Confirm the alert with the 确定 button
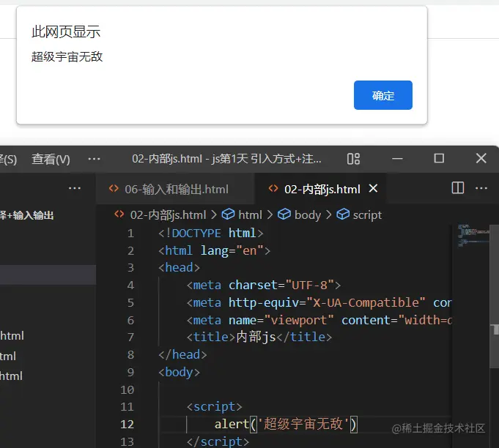The height and width of the screenshot is (448, 499). pyautogui.click(x=382, y=95)
